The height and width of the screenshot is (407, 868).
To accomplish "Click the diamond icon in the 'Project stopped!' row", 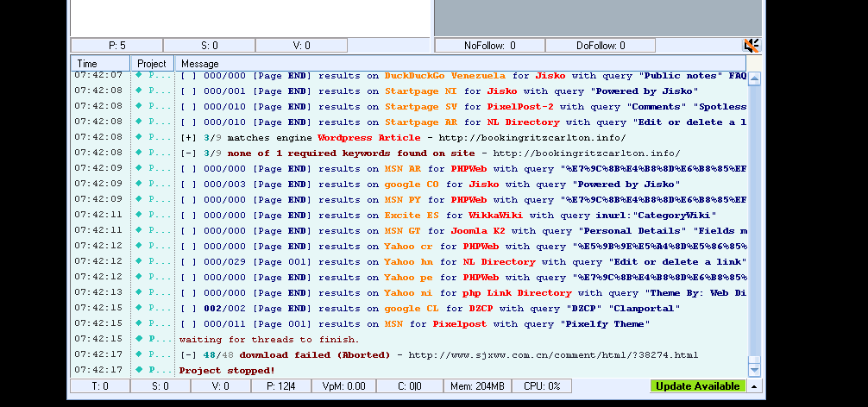I will click(139, 369).
